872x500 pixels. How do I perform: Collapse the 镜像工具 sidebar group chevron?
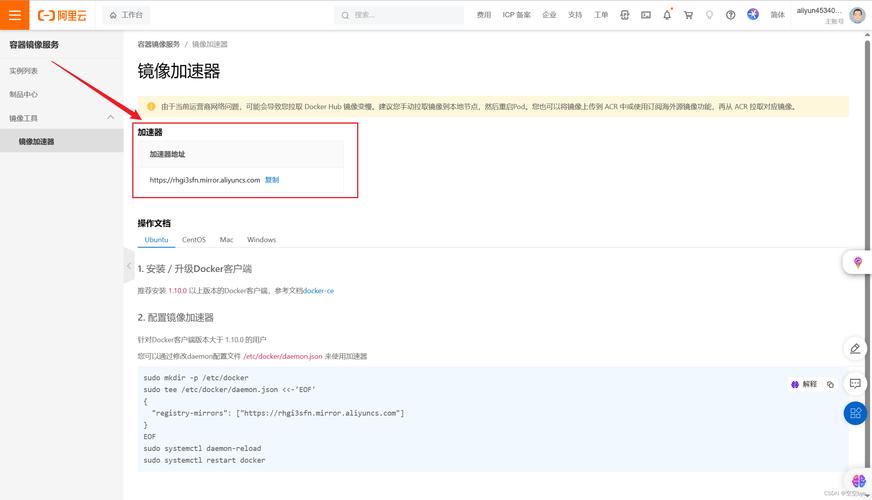[111, 117]
